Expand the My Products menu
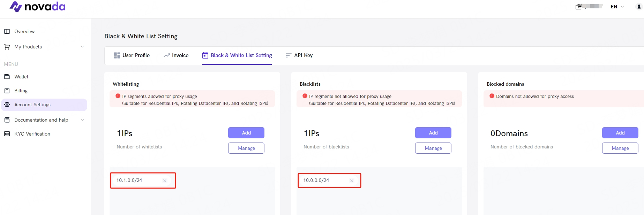Screen dimensions: 644x215 [82, 47]
